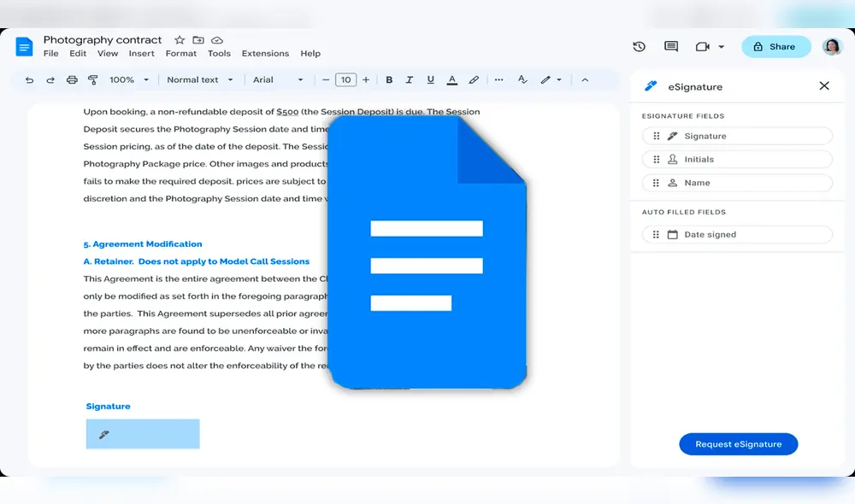Print the Photography contract
The image size is (855, 504).
point(72,79)
